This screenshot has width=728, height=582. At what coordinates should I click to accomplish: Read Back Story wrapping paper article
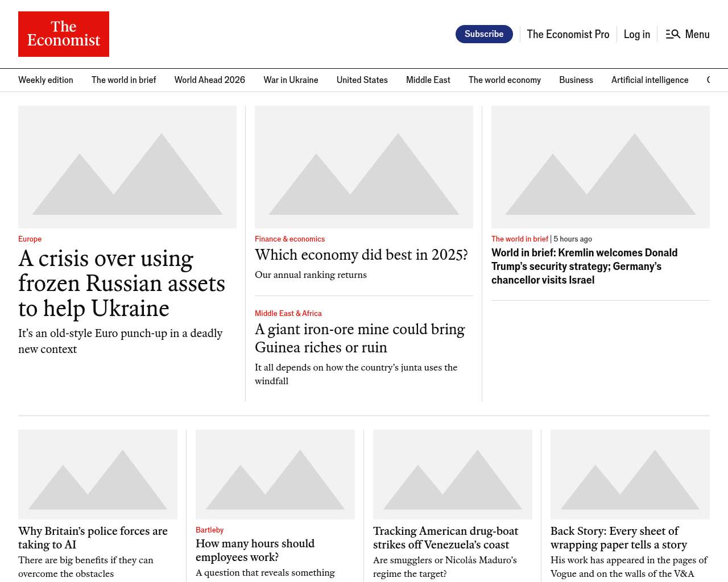tap(618, 538)
